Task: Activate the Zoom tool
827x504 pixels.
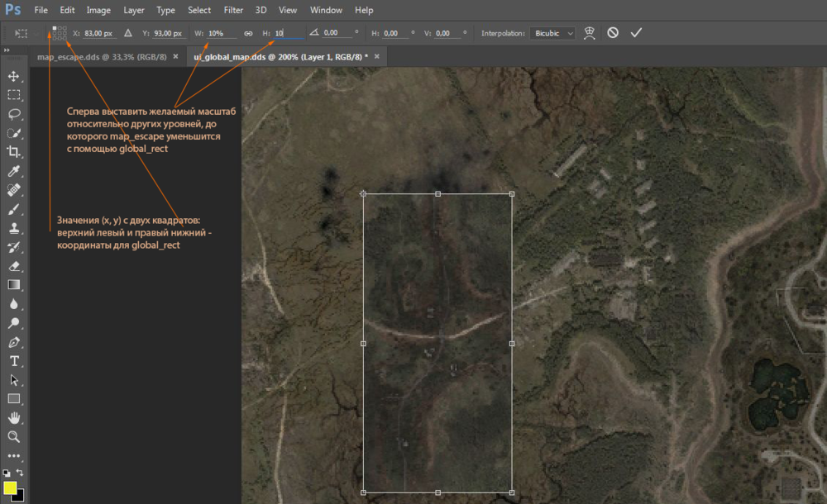Action: pyautogui.click(x=14, y=436)
